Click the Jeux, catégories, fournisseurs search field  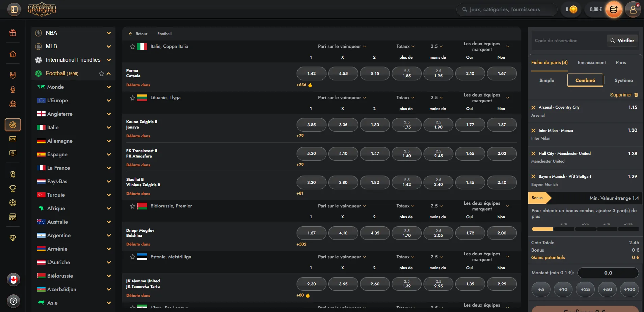507,9
